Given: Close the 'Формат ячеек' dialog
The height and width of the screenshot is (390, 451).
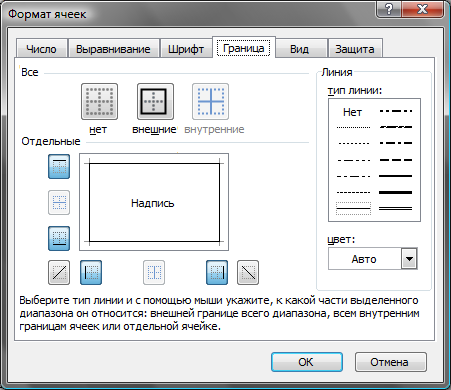Looking at the screenshot, I should 422,9.
